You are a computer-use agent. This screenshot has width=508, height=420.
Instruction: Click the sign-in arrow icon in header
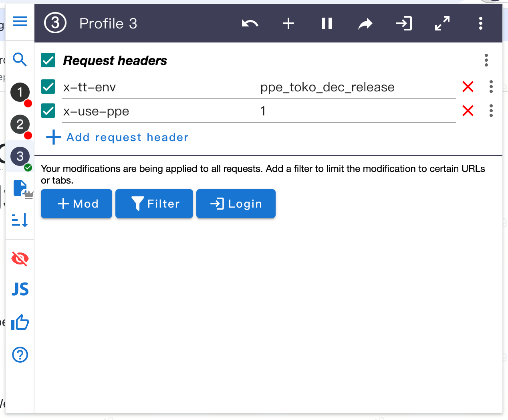(404, 23)
